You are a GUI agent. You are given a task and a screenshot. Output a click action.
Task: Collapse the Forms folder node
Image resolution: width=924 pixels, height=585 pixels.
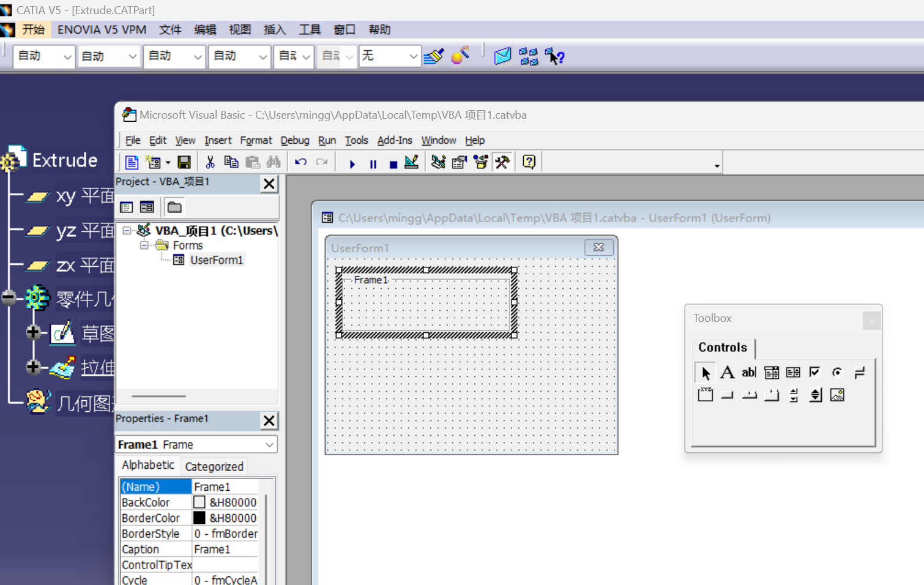coord(144,245)
